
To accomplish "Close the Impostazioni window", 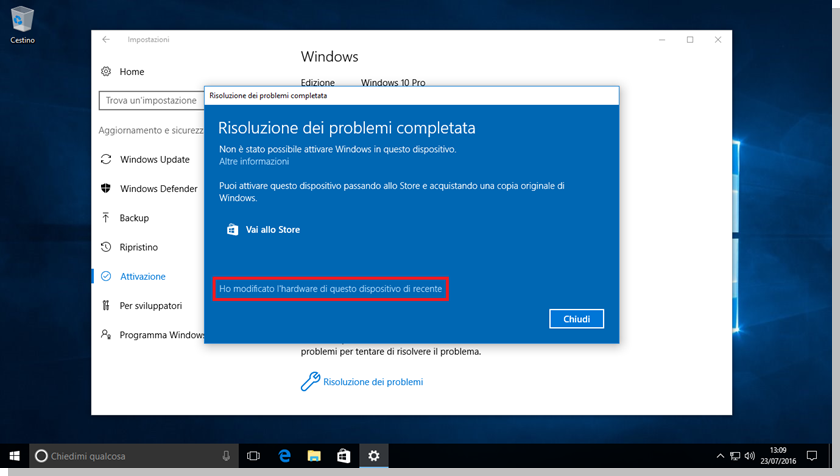I will pos(718,40).
